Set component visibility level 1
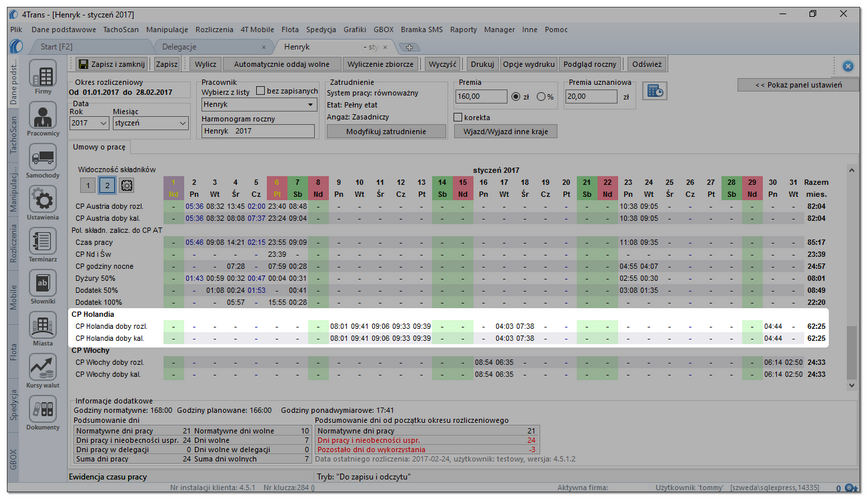867x499 pixels. [88, 185]
